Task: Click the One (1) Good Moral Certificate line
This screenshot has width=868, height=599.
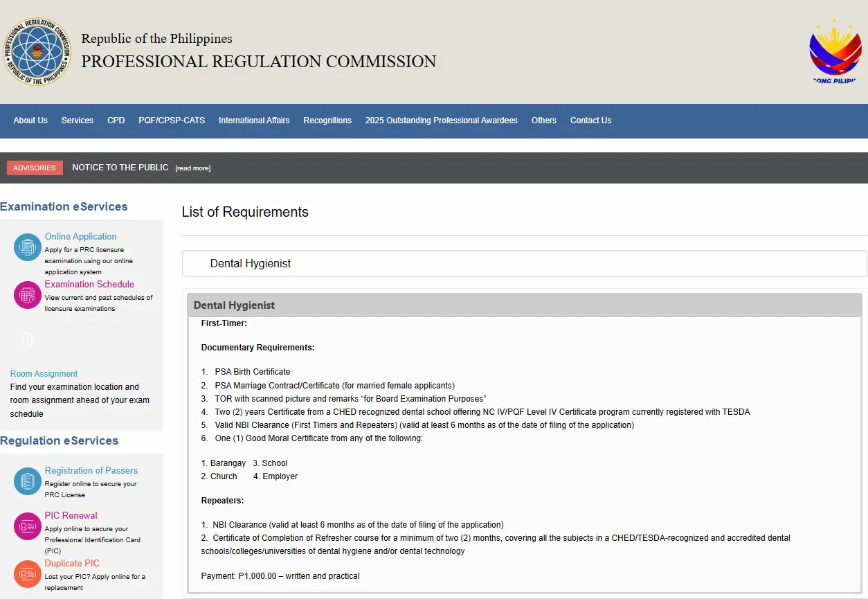Action: 318,438
